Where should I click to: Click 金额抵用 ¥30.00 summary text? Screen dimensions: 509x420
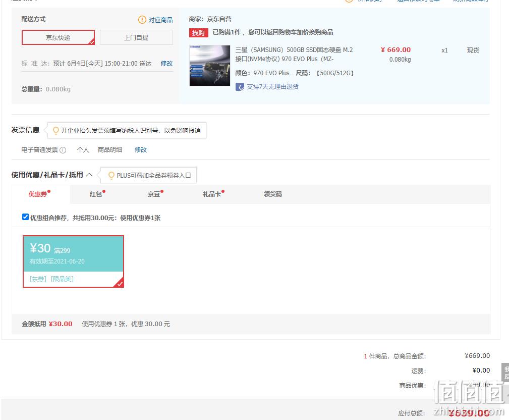point(47,324)
